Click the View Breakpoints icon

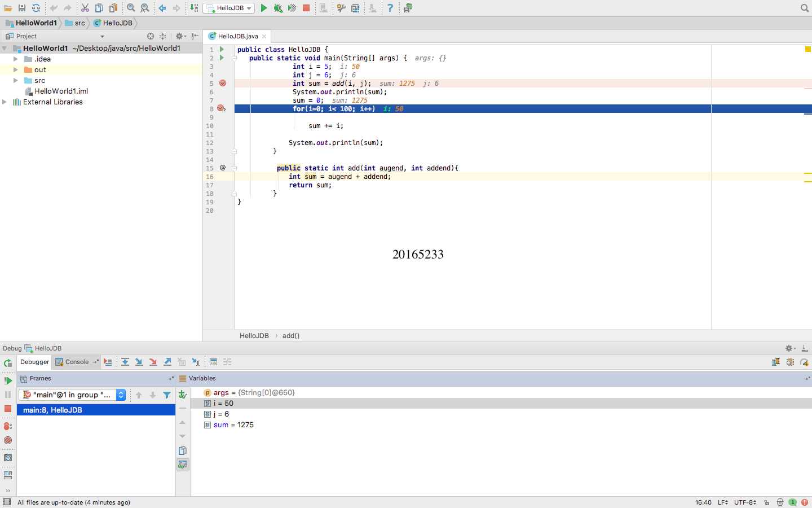8,426
